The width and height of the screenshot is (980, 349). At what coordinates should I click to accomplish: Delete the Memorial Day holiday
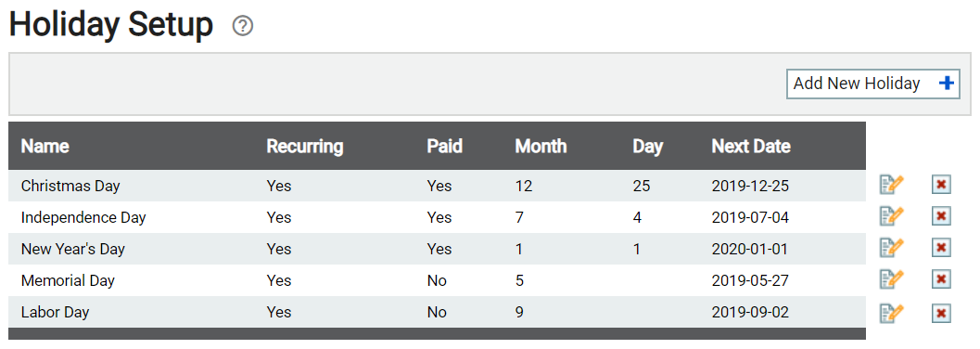[941, 279]
